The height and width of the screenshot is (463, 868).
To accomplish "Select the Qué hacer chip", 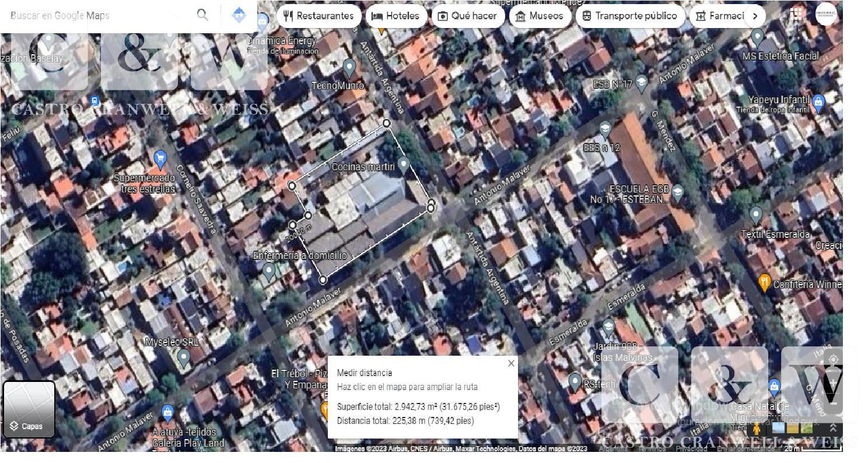I will [x=468, y=16].
